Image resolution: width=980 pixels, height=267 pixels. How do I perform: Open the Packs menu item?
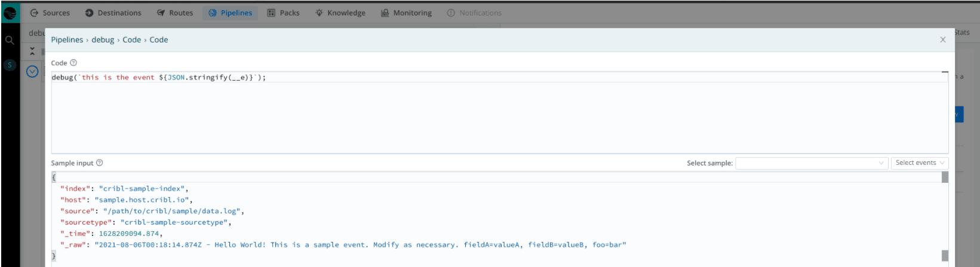[283, 13]
